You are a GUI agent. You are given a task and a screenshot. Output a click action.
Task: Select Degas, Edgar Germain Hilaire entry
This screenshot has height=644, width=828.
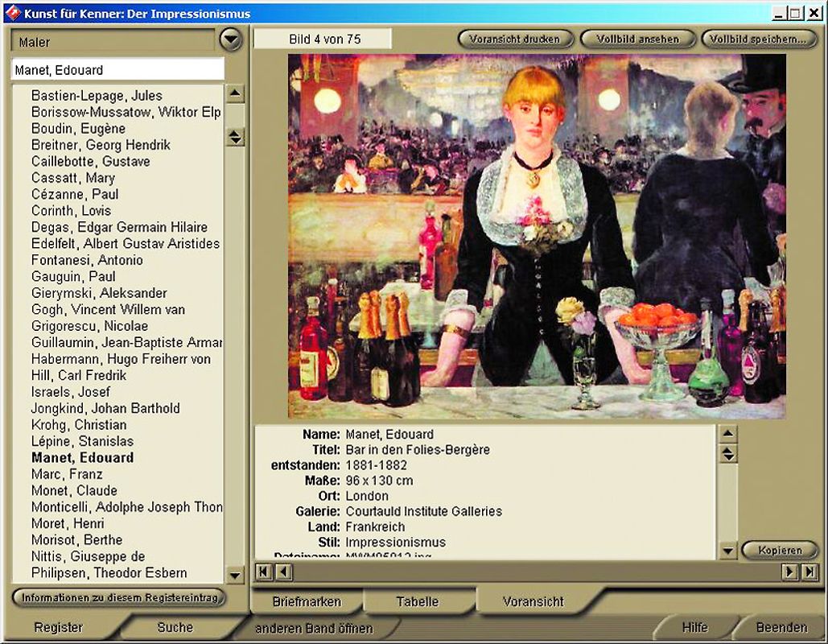pyautogui.click(x=119, y=227)
